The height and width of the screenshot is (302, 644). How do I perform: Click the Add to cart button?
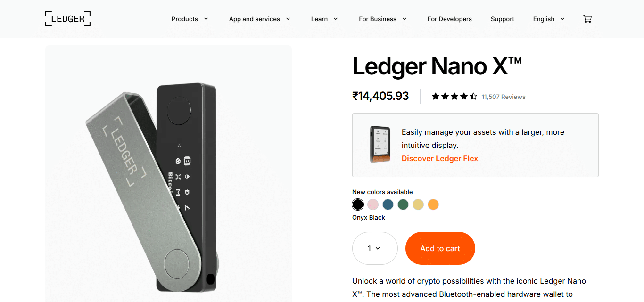pyautogui.click(x=440, y=248)
